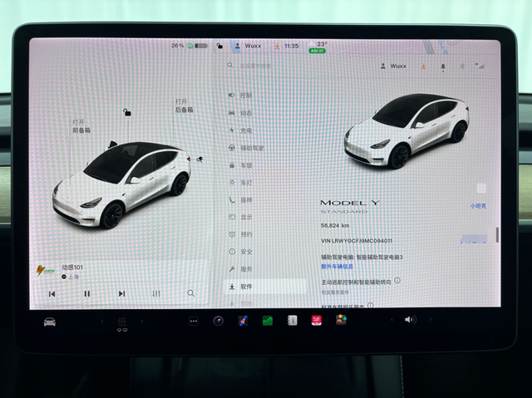Increase volume with right arrow
Image resolution: width=532 pixels, height=398 pixels.
pos(431,319)
